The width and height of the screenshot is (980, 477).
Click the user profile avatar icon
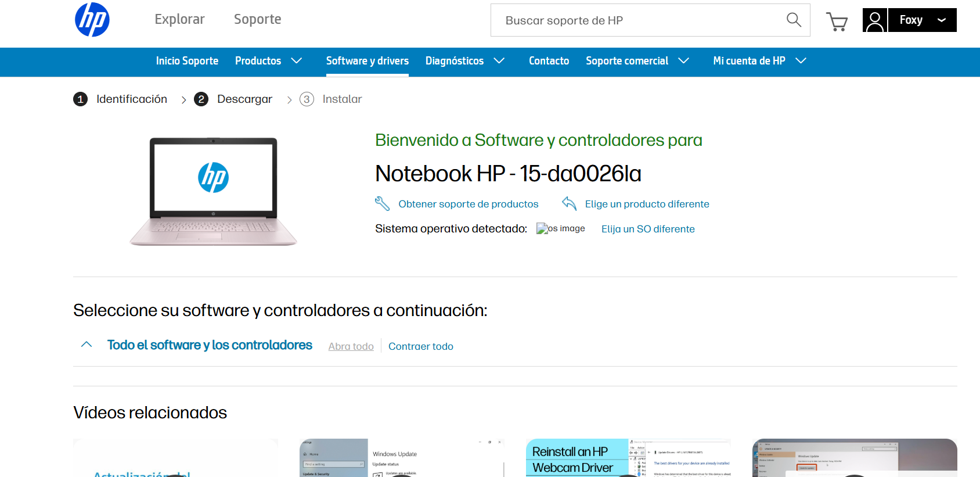click(875, 20)
